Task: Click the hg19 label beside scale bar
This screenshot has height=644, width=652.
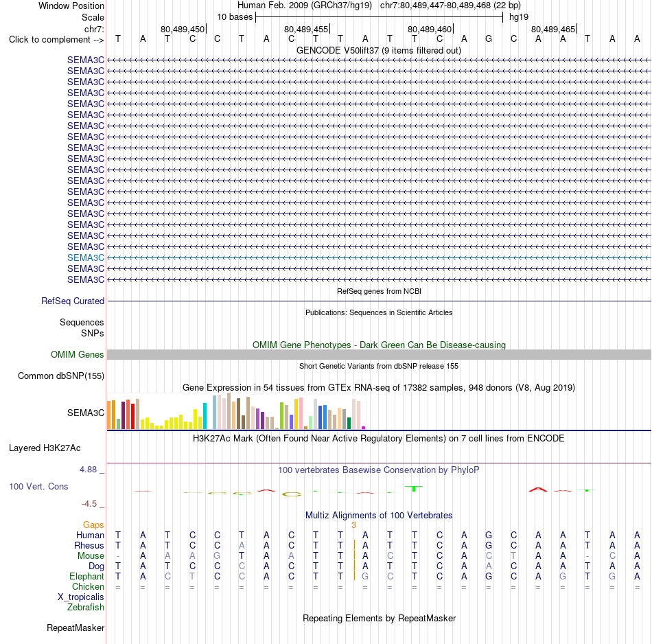Action: (x=519, y=17)
